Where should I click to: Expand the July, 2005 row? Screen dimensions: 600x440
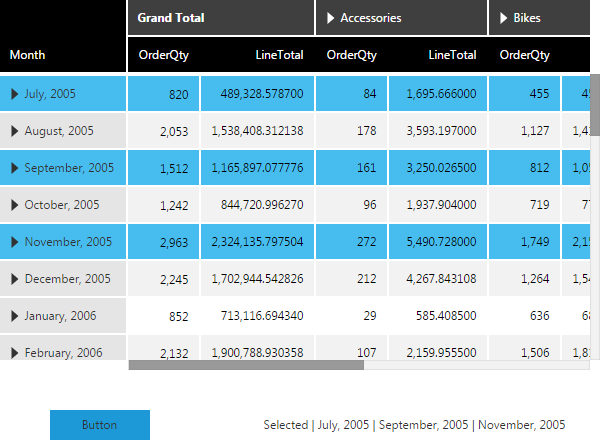15,94
